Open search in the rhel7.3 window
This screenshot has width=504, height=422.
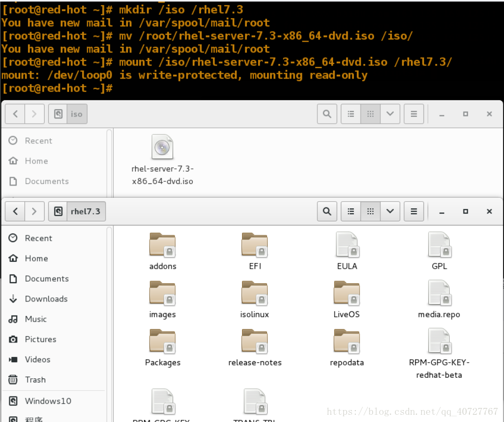(x=327, y=211)
